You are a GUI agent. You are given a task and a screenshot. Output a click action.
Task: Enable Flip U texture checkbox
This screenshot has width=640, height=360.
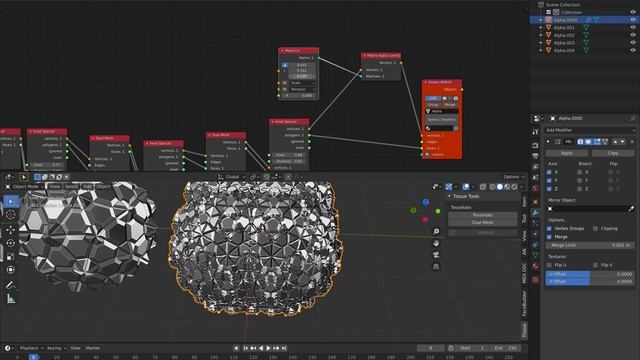[549, 265]
